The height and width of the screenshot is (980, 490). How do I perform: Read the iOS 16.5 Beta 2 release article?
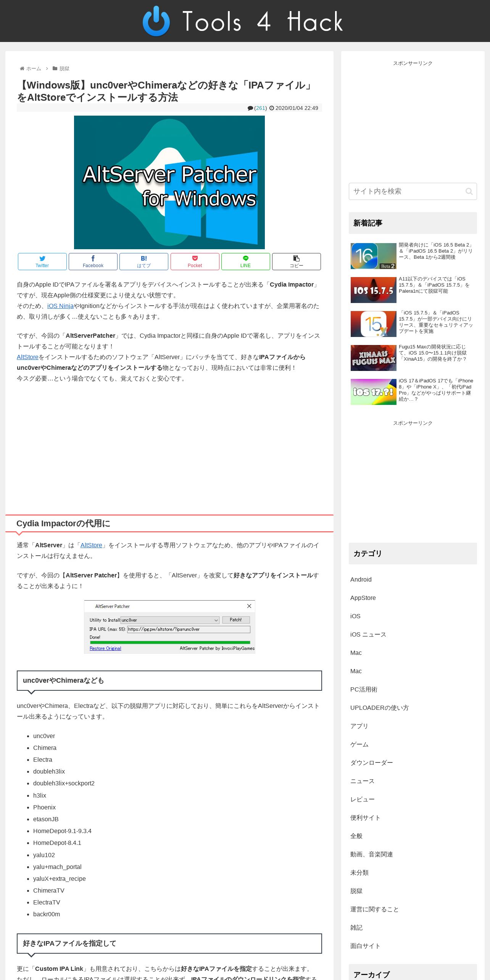(436, 251)
